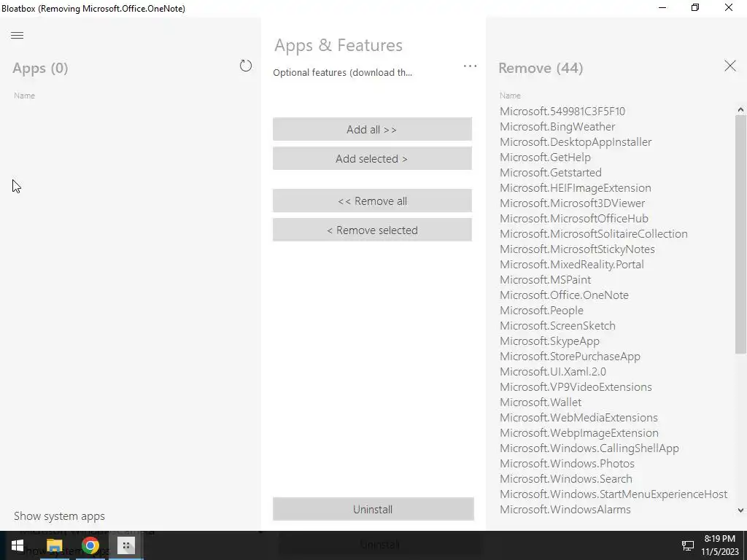Viewport: 747px width, 560px height.
Task: Select Microsoft.StorePurchaseApp entry
Action: coord(570,356)
